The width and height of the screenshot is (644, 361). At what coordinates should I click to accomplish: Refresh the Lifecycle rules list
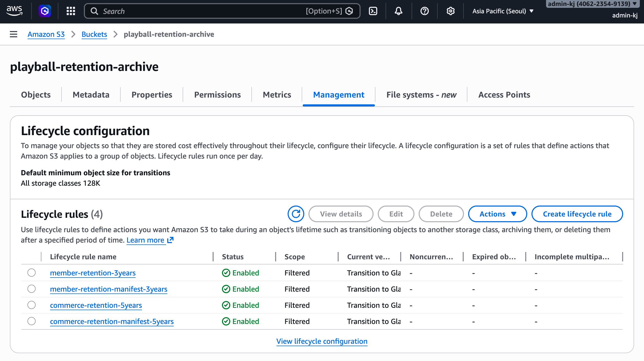(x=296, y=214)
